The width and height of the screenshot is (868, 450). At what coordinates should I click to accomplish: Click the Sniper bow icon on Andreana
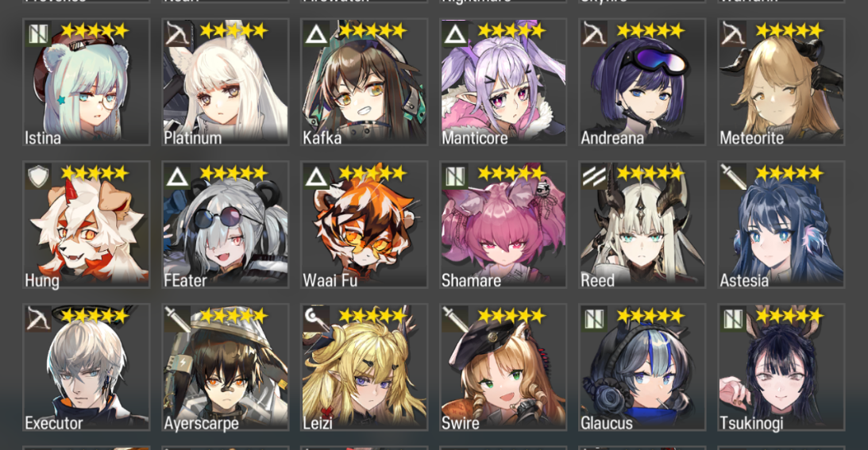tap(594, 34)
